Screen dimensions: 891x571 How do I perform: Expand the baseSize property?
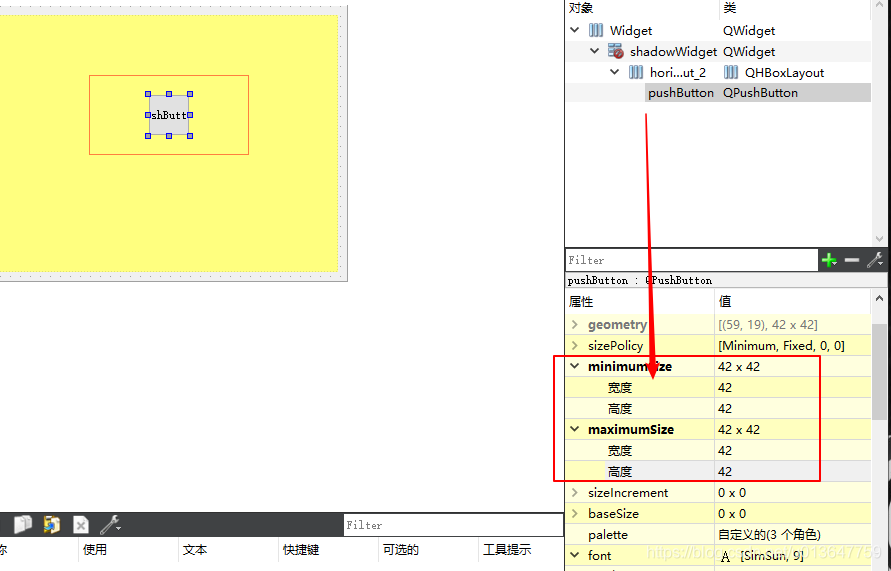click(574, 514)
